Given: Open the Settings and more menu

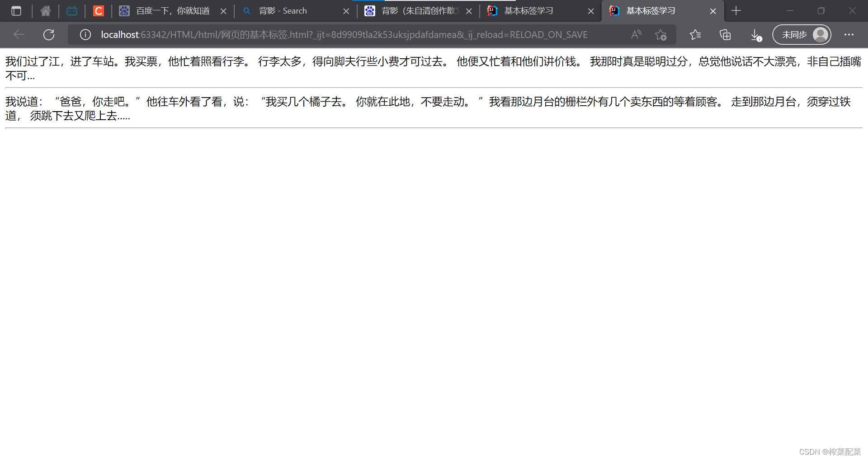Looking at the screenshot, I should pyautogui.click(x=849, y=35).
